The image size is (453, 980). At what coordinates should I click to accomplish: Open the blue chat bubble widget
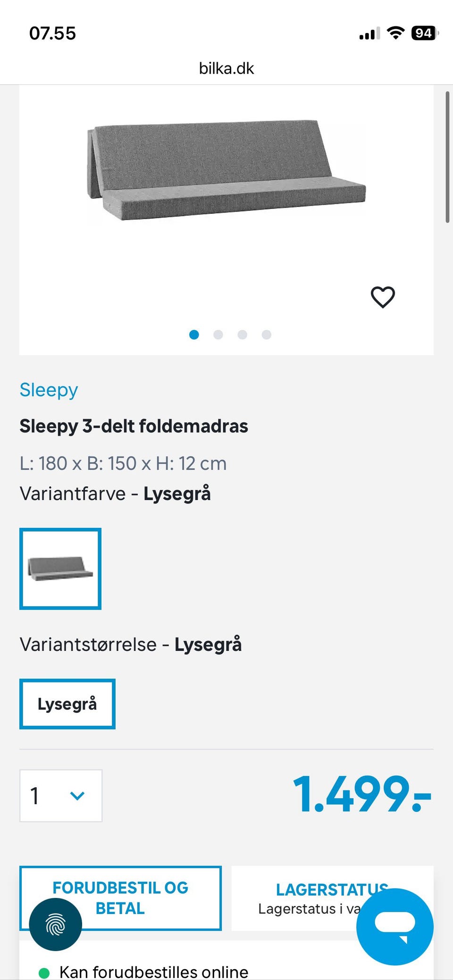click(x=394, y=926)
